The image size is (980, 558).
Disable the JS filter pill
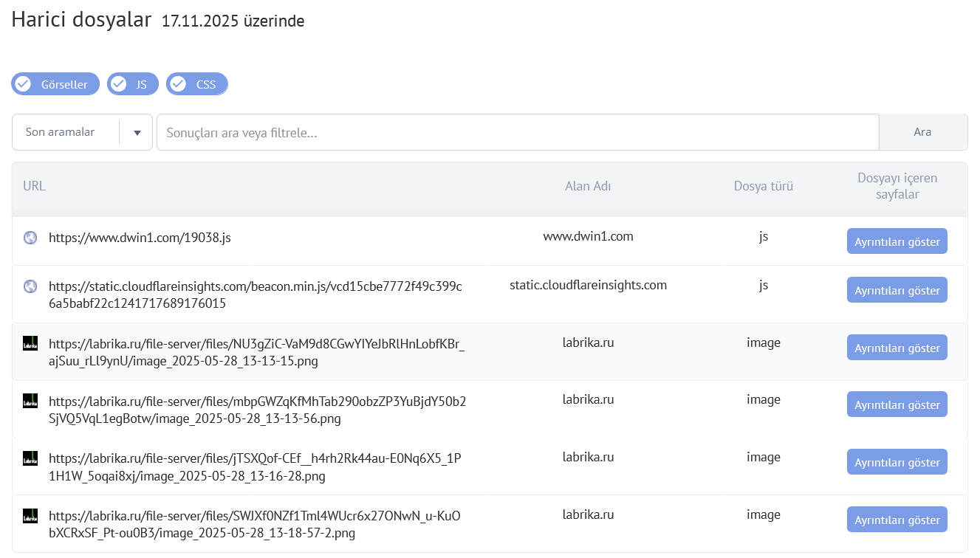tap(132, 83)
